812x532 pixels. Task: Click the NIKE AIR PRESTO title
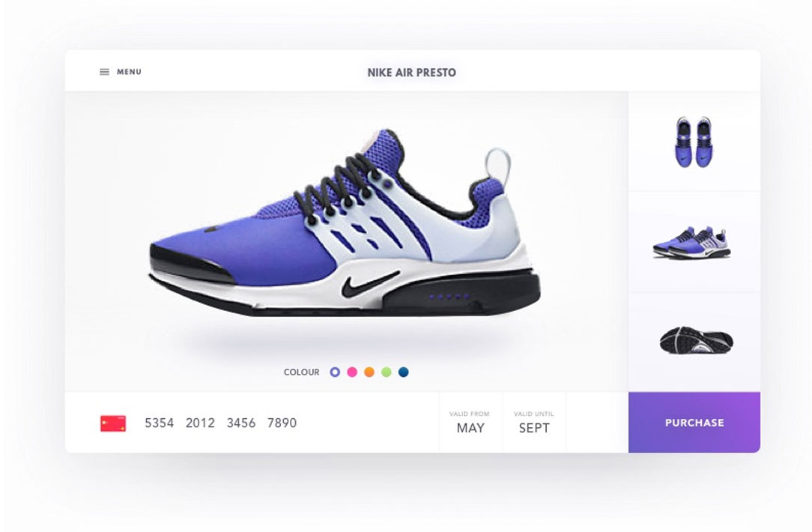pos(412,73)
